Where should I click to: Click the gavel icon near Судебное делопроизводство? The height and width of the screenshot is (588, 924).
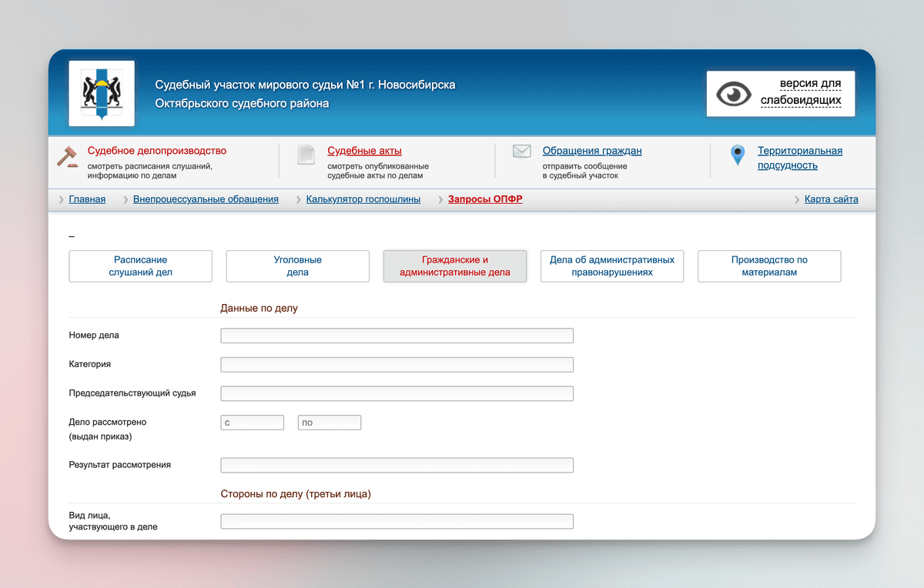click(68, 155)
